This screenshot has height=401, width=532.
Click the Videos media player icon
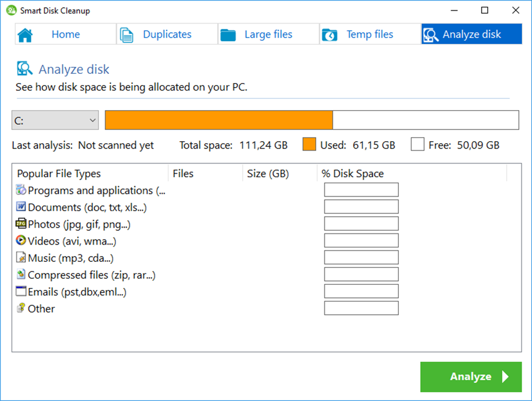20,240
